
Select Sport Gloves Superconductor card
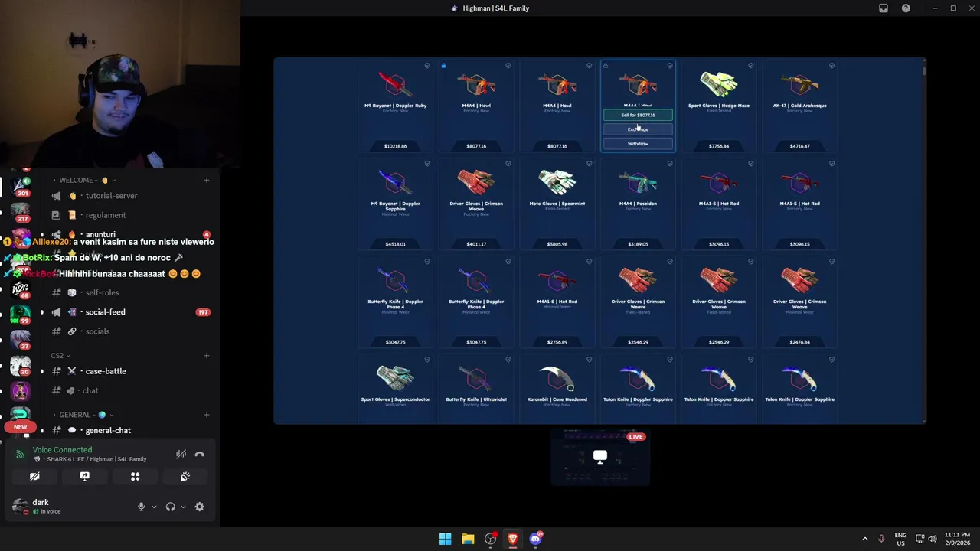395,389
